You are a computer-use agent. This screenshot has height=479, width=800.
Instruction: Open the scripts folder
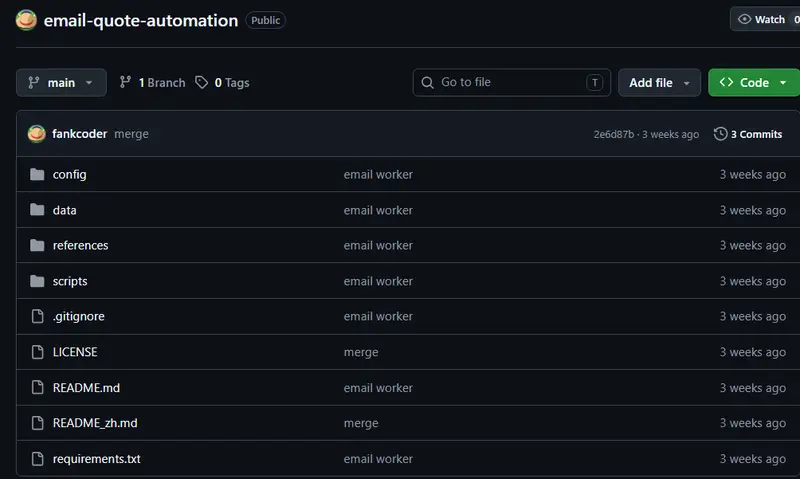click(x=70, y=281)
